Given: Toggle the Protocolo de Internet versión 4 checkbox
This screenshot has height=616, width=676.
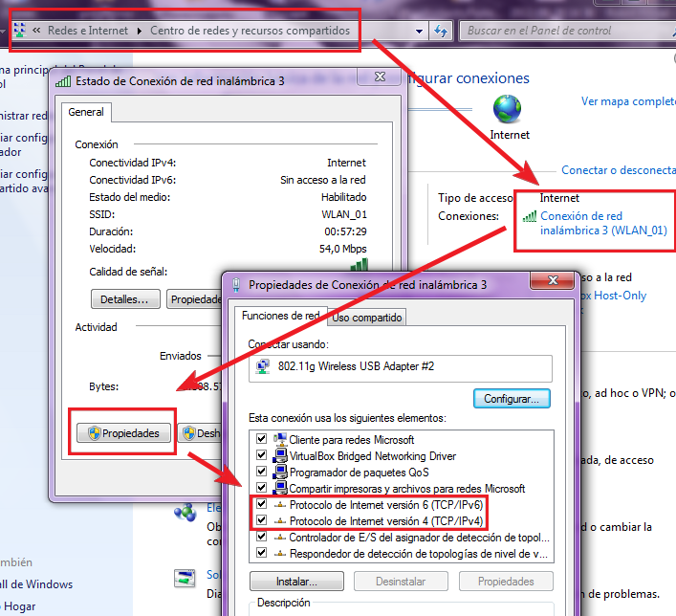Looking at the screenshot, I should point(261,521).
